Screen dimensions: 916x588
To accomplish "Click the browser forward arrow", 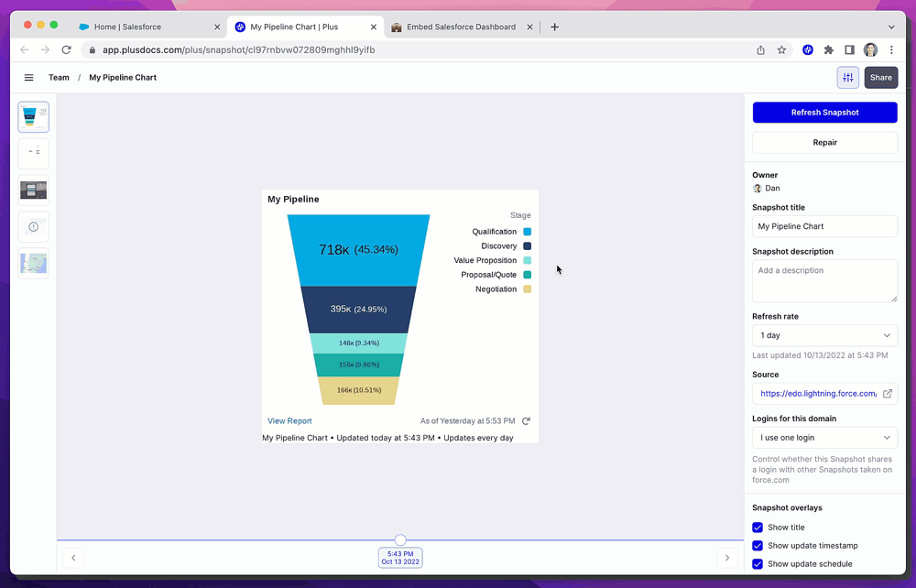I will tap(45, 50).
